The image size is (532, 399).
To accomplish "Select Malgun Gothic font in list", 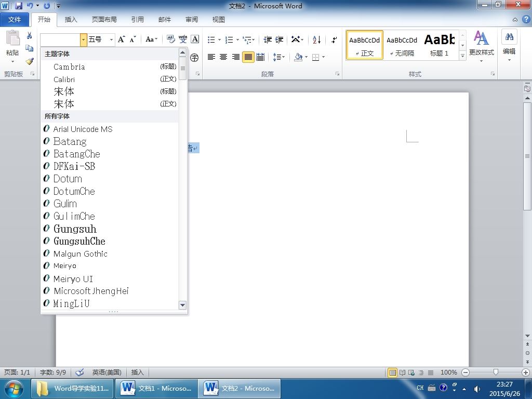I will (109, 254).
